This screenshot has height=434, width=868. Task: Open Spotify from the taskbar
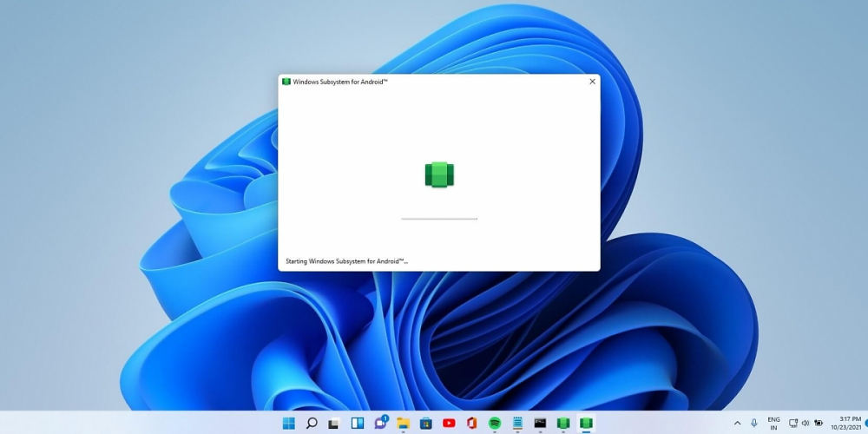pyautogui.click(x=495, y=424)
